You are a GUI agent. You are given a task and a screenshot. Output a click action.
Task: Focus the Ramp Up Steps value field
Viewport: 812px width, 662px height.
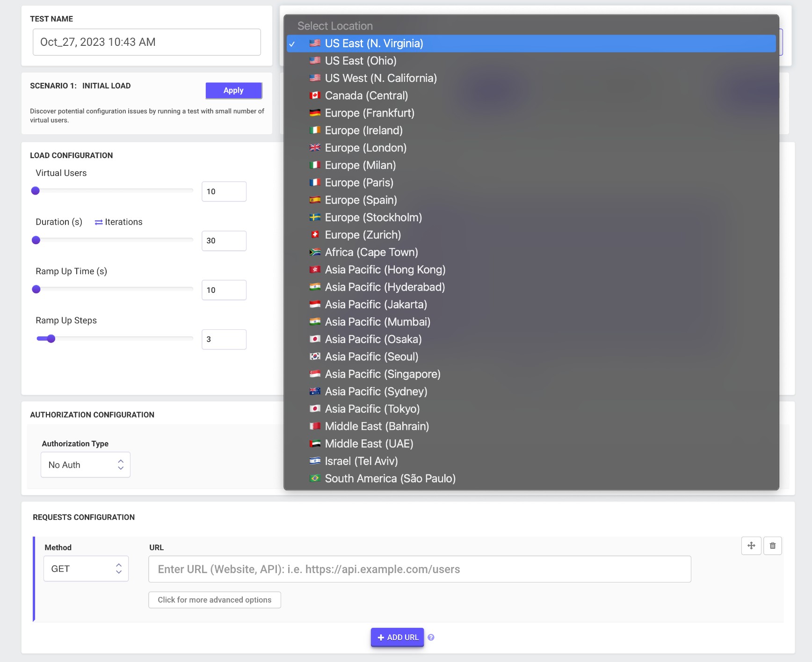[x=224, y=339]
